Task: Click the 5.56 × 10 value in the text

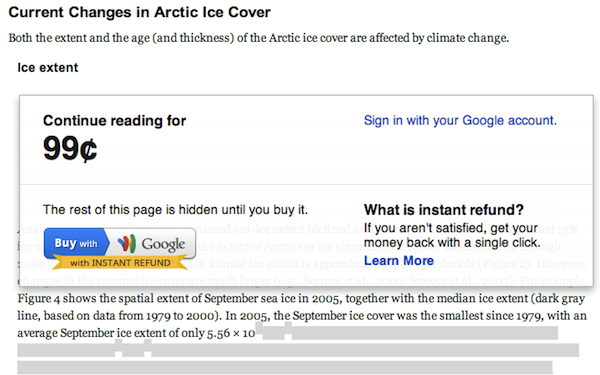Action: (x=231, y=333)
